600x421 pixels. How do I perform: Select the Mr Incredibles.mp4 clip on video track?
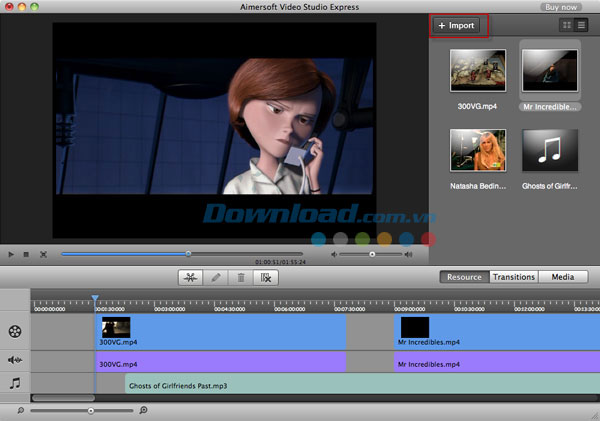point(497,332)
